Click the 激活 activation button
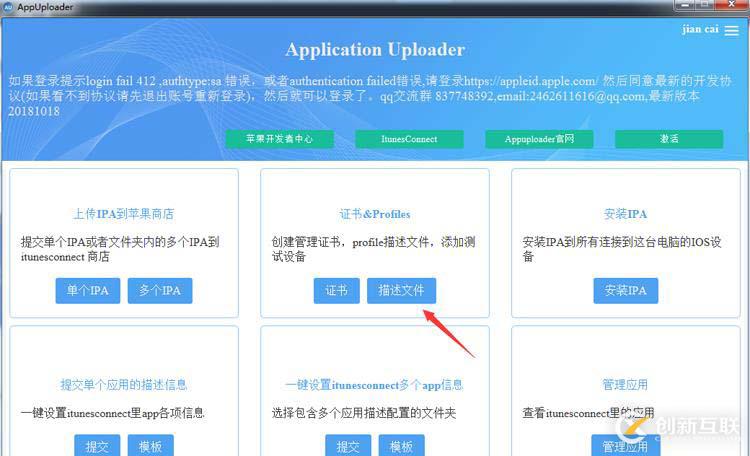 pos(669,139)
